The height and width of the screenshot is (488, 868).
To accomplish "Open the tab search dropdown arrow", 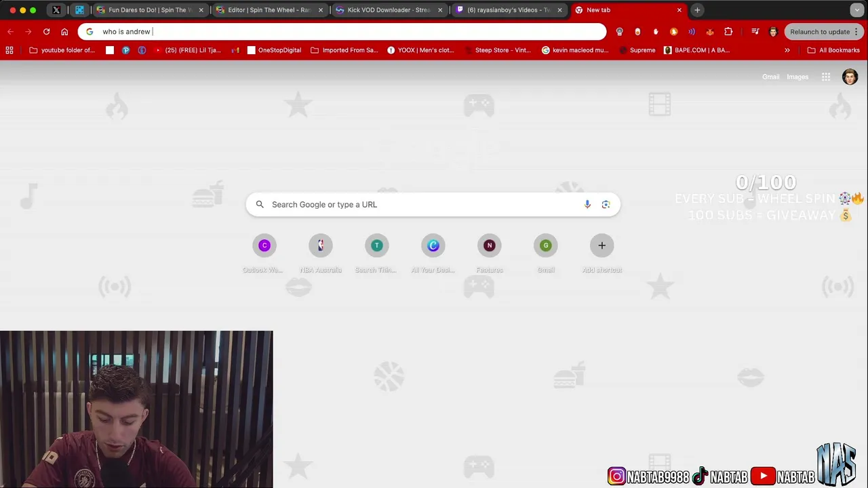I will click(x=857, y=10).
